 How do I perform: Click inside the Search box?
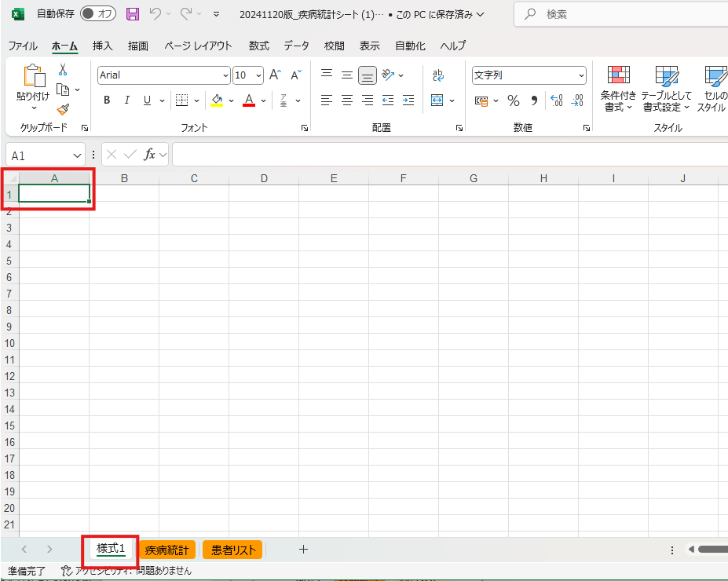[622, 14]
